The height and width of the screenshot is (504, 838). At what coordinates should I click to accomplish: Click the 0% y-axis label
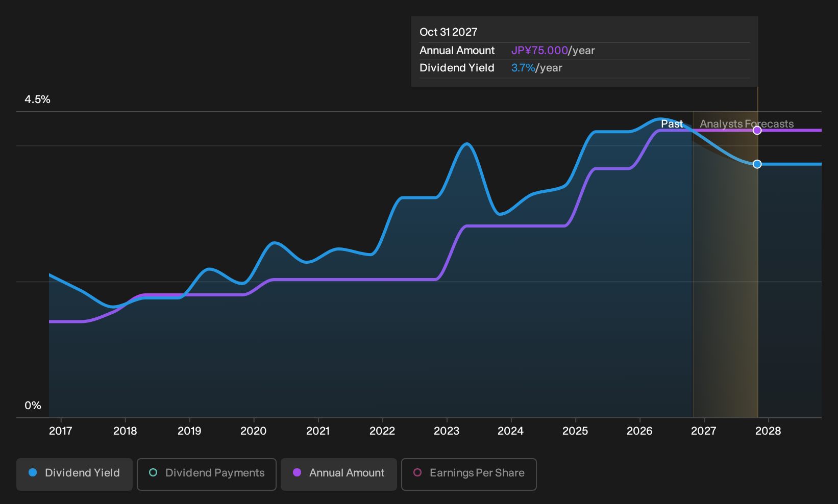coord(33,406)
